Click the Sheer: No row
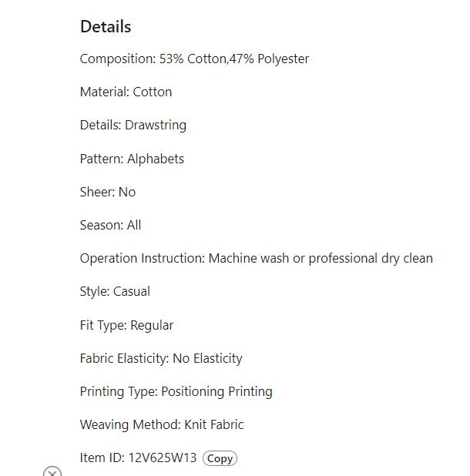 [x=107, y=192]
